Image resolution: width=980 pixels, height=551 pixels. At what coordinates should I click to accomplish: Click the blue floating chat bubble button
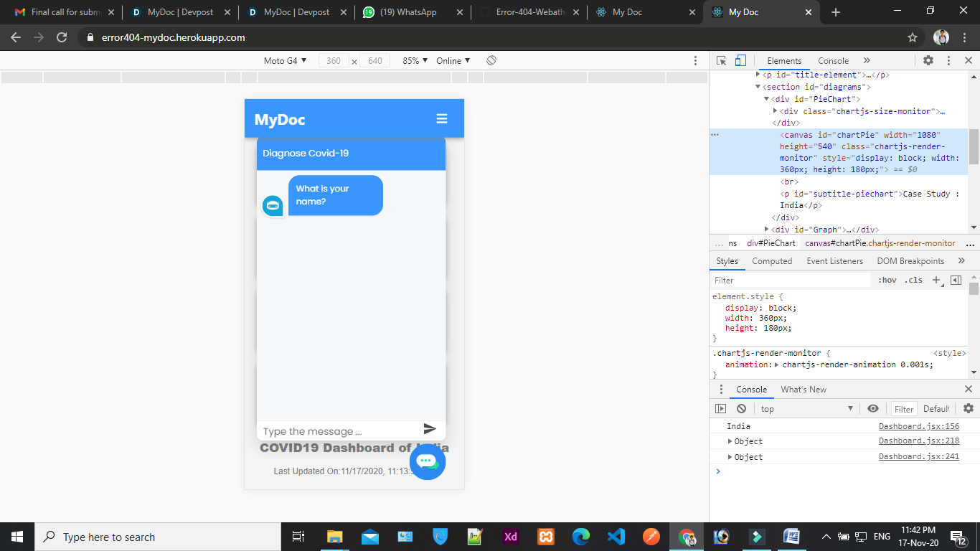427,461
